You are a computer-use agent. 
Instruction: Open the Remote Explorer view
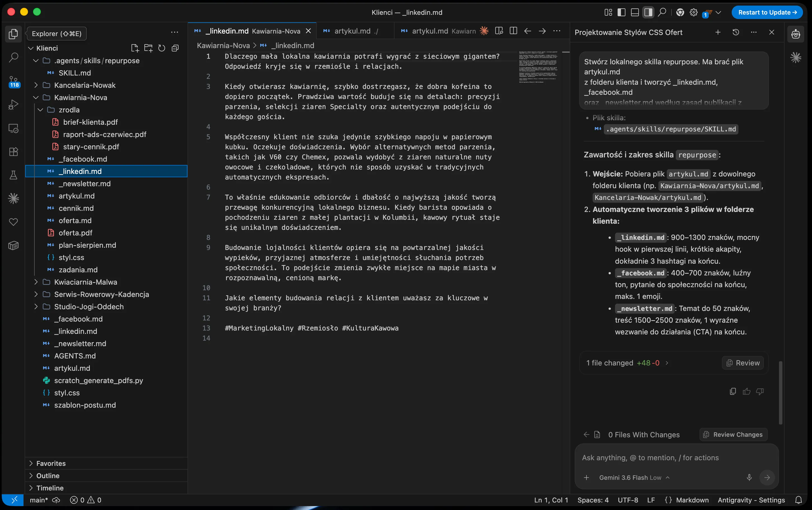coord(13,128)
